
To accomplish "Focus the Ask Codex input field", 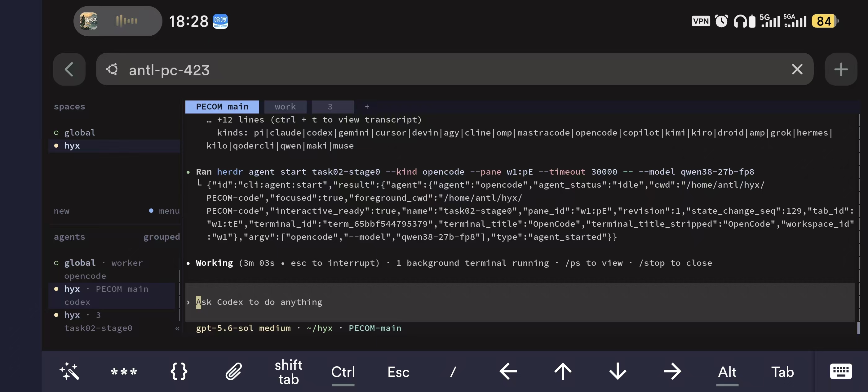I will (520, 302).
